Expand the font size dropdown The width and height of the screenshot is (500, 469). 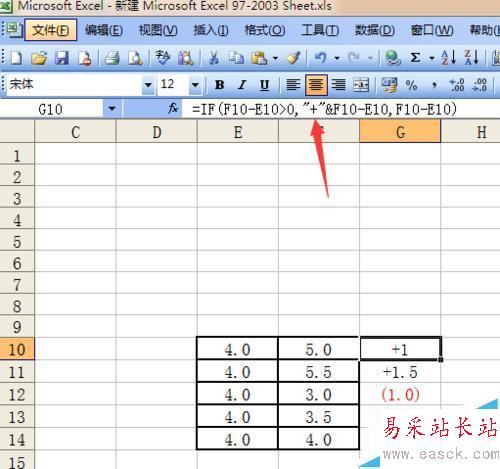(195, 85)
